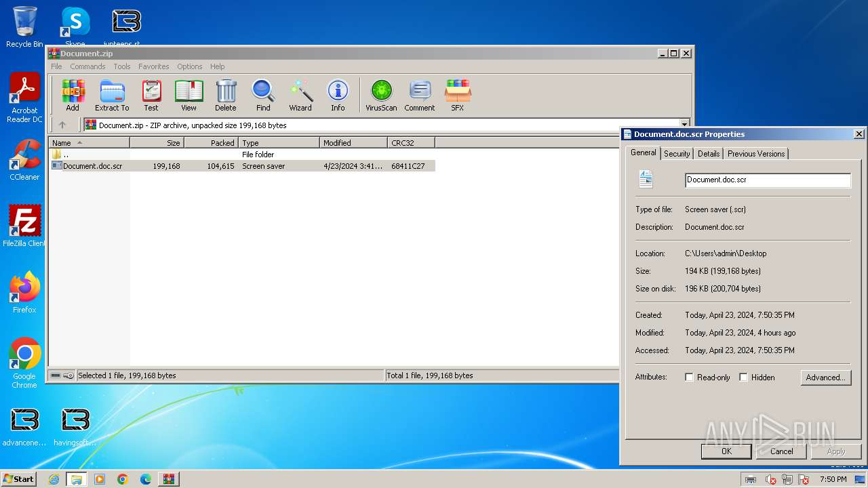Sort by Size column header
Screen dimensions: 868x488
click(157, 142)
